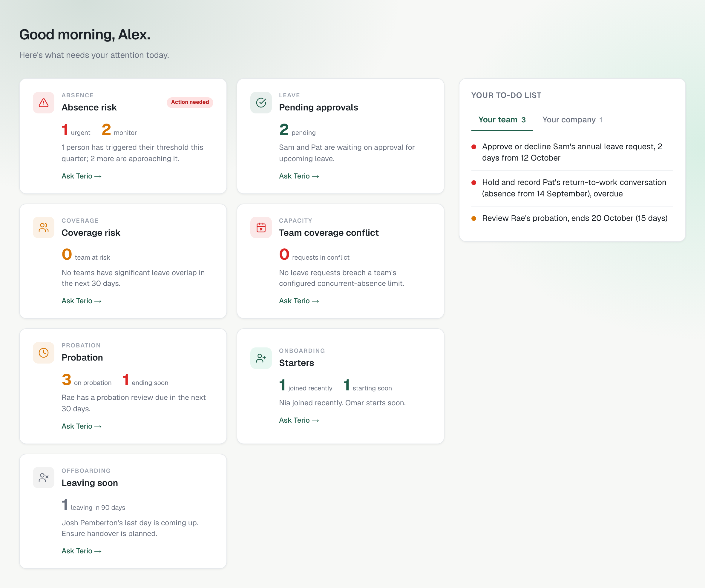The width and height of the screenshot is (705, 588).
Task: Click the 1 ending soon count
Action: 145,380
